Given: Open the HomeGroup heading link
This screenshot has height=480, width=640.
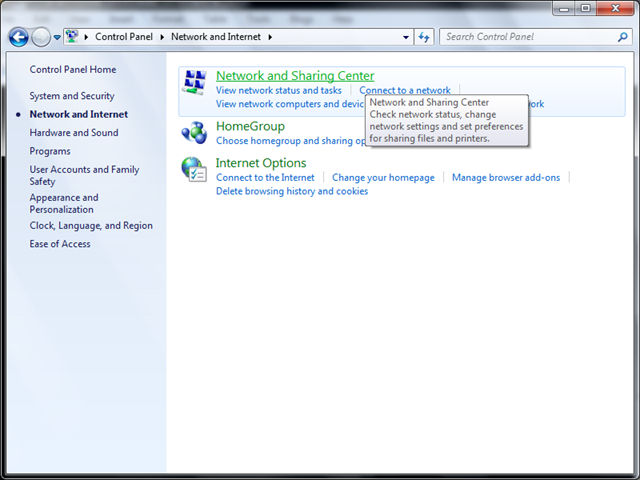Looking at the screenshot, I should [x=250, y=127].
